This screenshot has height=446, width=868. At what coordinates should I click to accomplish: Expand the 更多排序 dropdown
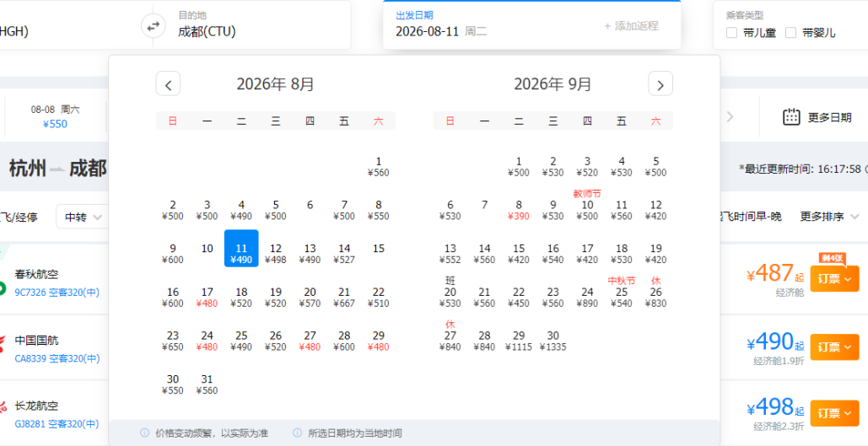pos(829,217)
